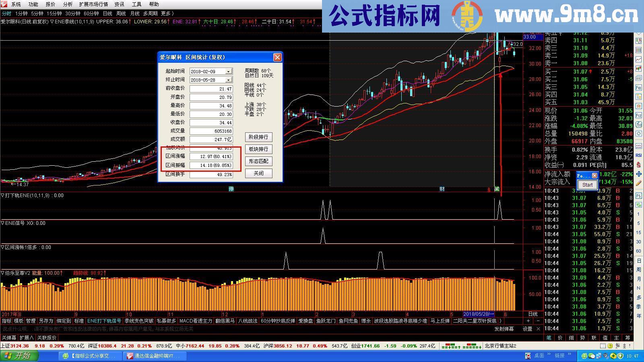Viewport: 644px width, 362px height.
Task: Click the table list icon in right toolbar
Action: [x=639, y=50]
